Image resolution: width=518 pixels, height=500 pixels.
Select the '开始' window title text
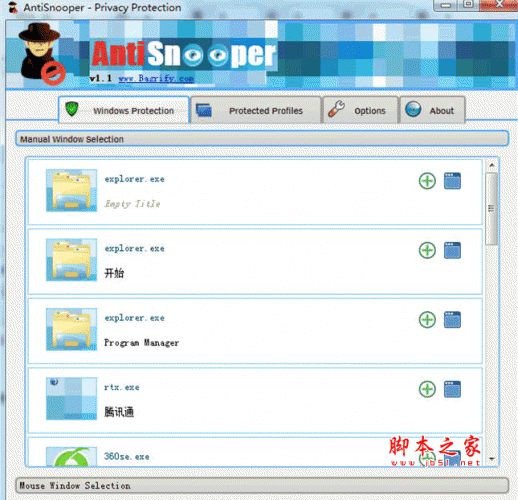(114, 273)
